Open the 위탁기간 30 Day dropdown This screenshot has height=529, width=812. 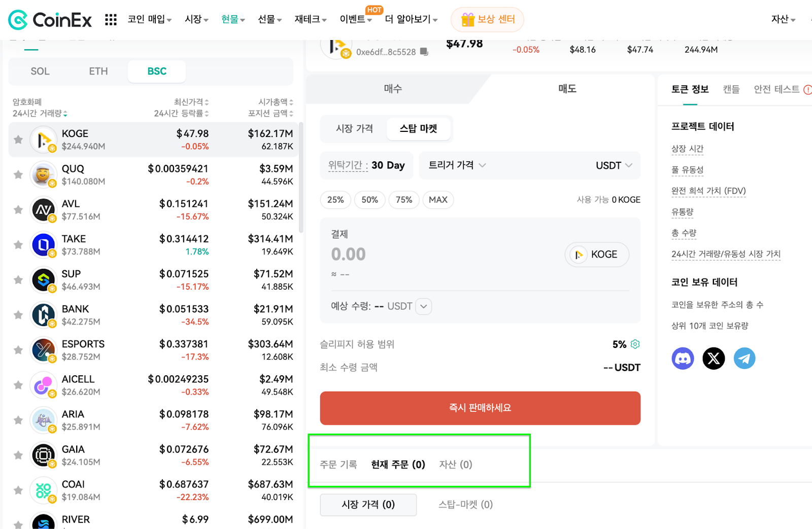366,165
